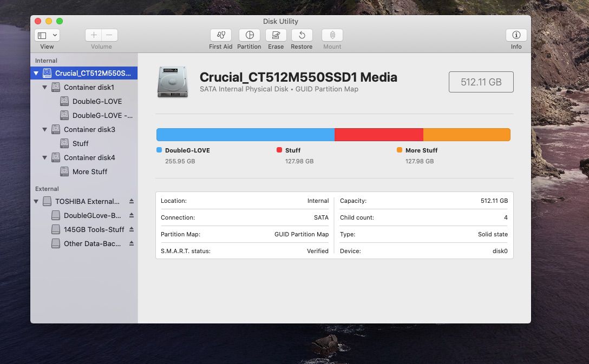Click the Erase toolbar icon
This screenshot has height=364, width=589.
coord(276,35)
